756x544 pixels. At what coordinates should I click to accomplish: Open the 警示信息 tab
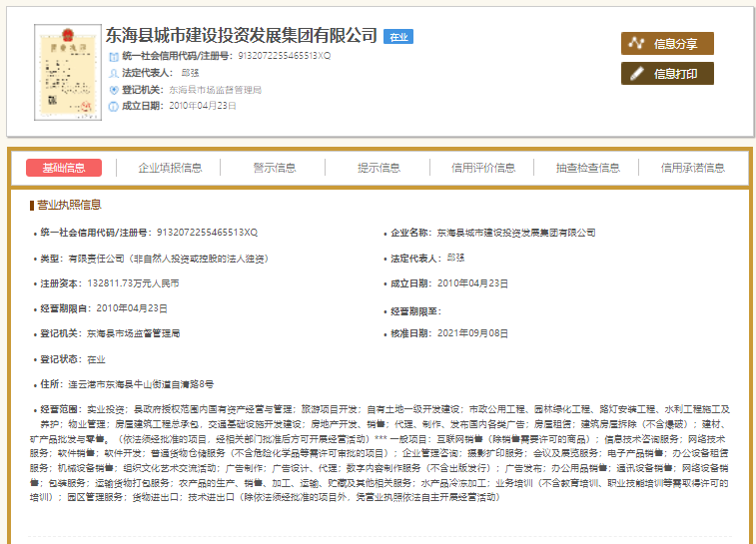point(275,168)
